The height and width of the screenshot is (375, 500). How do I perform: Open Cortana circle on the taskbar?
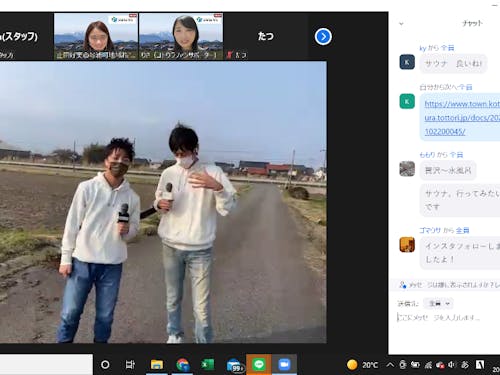pyautogui.click(x=105, y=365)
